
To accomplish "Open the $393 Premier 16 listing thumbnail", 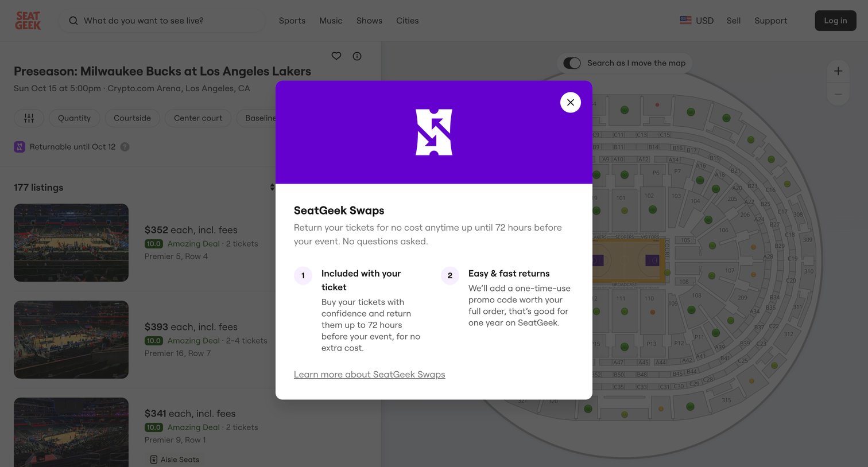I will 71,340.
